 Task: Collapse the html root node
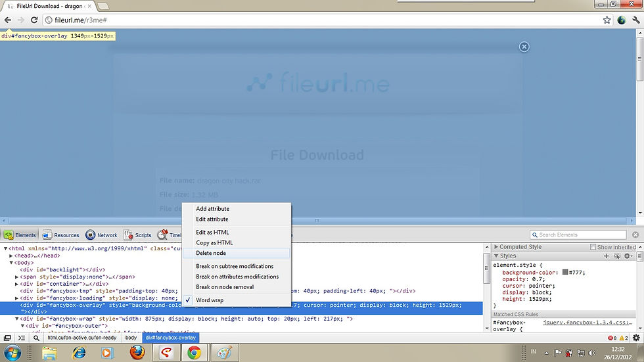(5, 248)
